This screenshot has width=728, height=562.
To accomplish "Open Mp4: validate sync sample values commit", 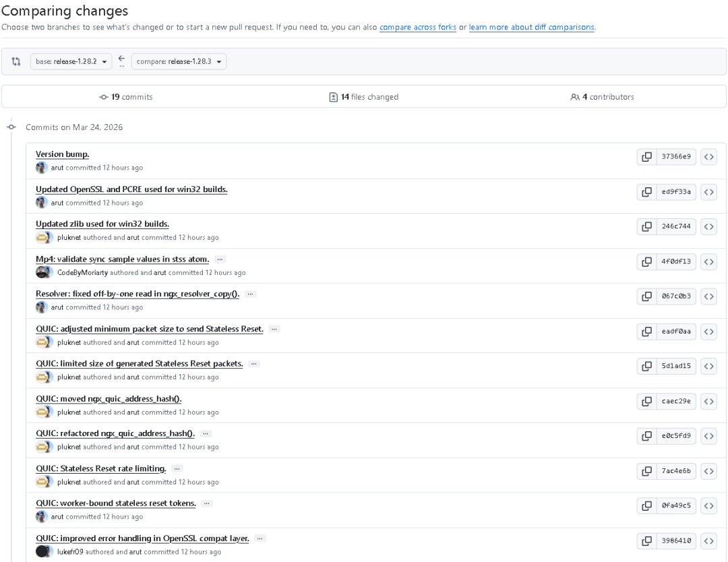I will pyautogui.click(x=122, y=259).
